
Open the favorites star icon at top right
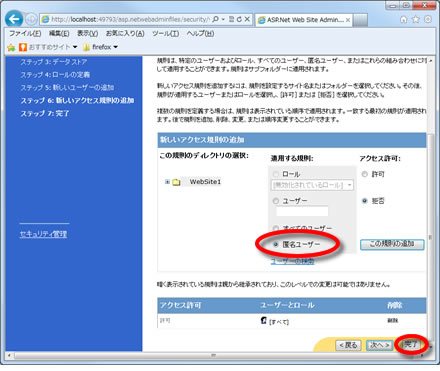[416, 19]
